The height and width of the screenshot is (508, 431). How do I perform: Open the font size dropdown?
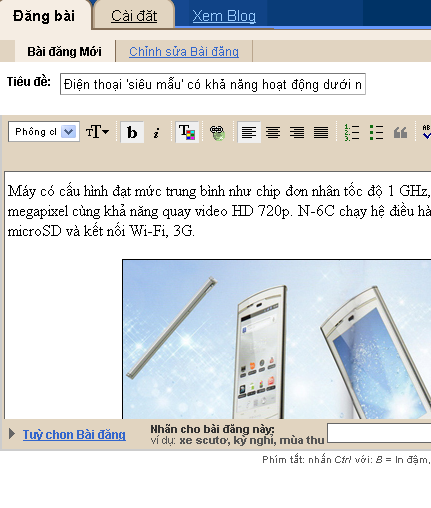(x=97, y=132)
